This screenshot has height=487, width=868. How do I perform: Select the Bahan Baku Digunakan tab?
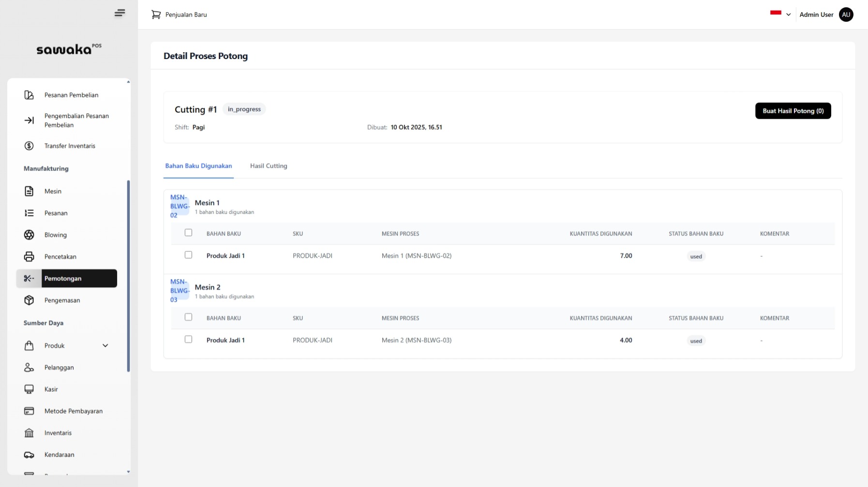[x=198, y=166]
